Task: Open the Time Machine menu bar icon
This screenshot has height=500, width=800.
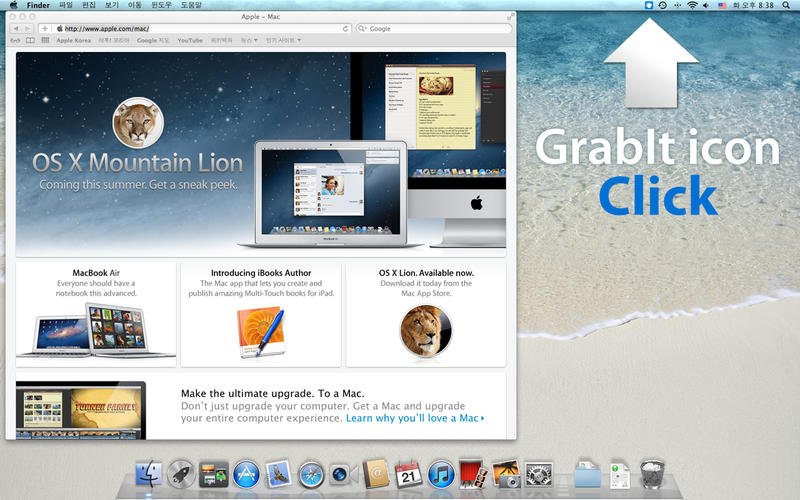Action: pyautogui.click(x=662, y=5)
